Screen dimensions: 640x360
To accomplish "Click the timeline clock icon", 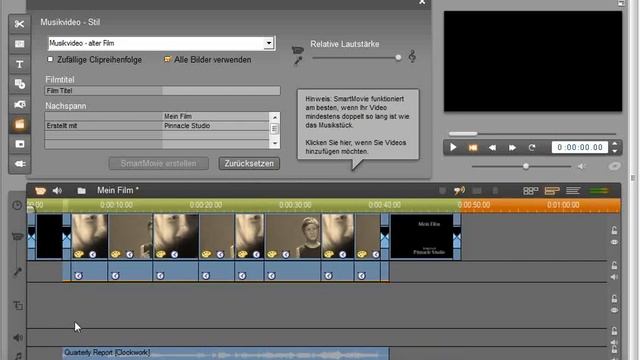I will tap(17, 205).
